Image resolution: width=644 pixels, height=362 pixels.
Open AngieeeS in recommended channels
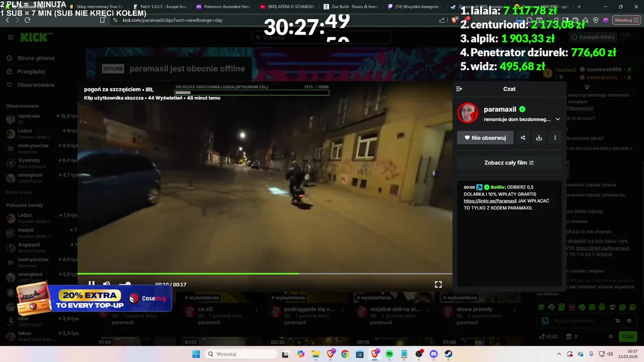coord(40,247)
